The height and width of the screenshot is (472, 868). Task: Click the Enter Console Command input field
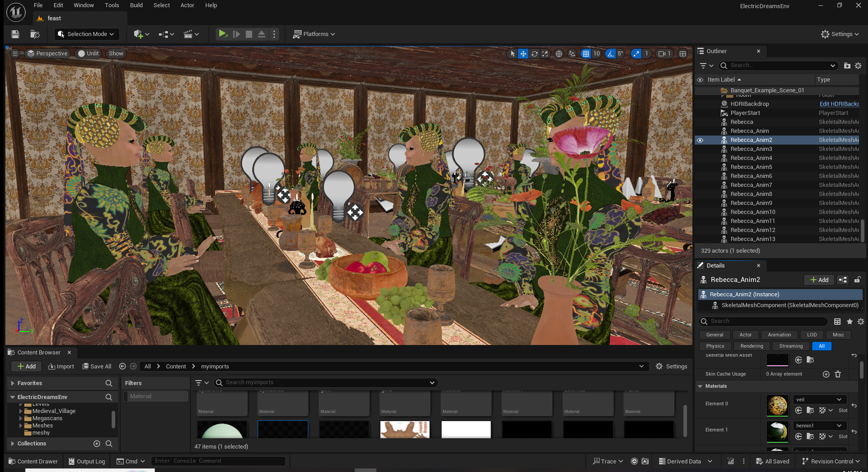(x=218, y=460)
